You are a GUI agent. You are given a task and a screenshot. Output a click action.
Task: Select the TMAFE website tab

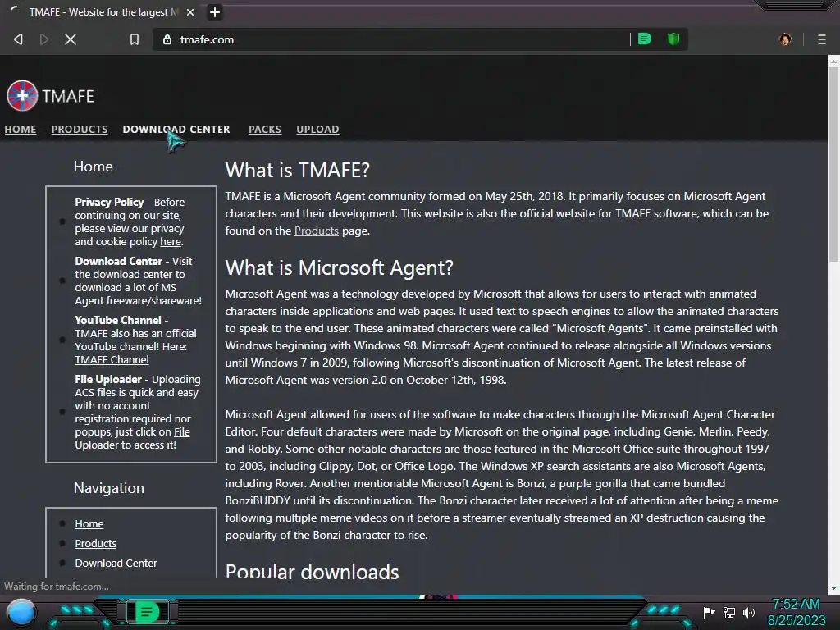point(102,12)
